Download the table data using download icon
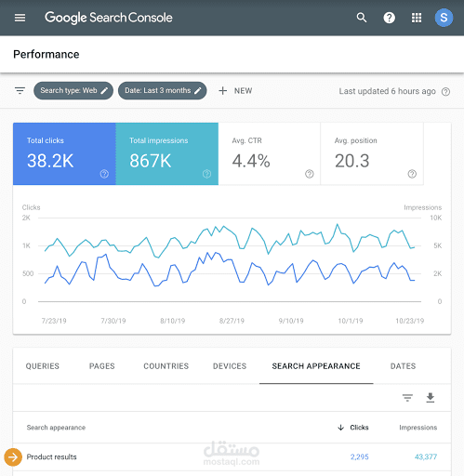The width and height of the screenshot is (464, 476). (x=431, y=398)
